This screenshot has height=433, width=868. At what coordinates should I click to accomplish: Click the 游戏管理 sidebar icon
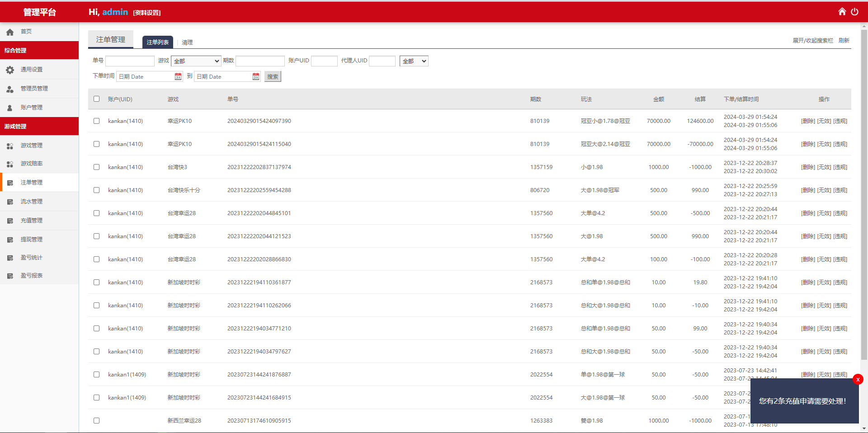(x=10, y=146)
